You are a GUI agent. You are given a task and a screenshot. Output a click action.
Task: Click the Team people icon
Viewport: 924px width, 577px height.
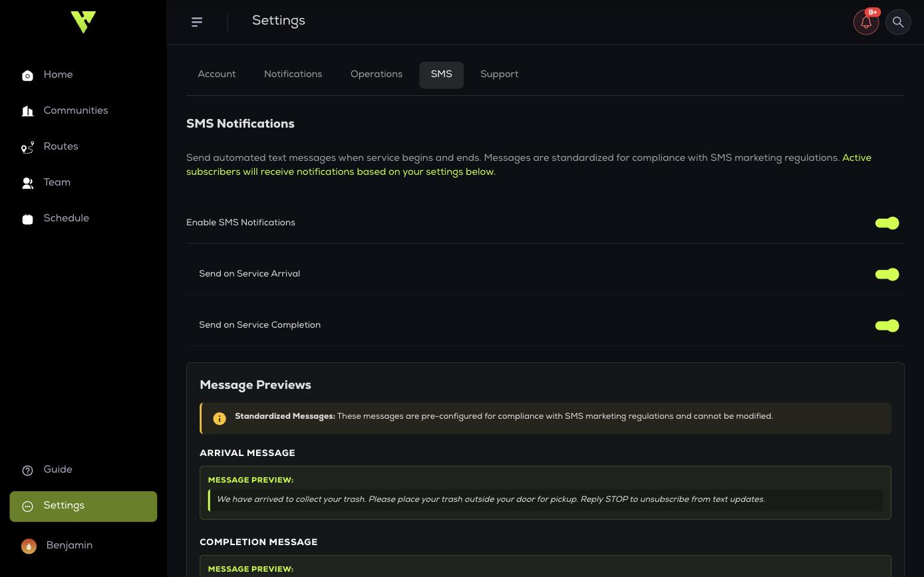pyautogui.click(x=27, y=183)
